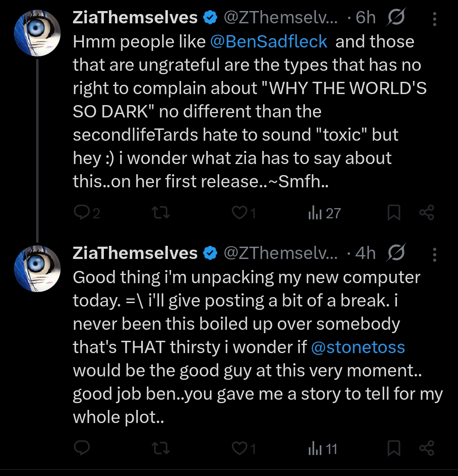Reply to the first tweet
Image resolution: width=458 pixels, height=476 pixels.
click(x=81, y=213)
